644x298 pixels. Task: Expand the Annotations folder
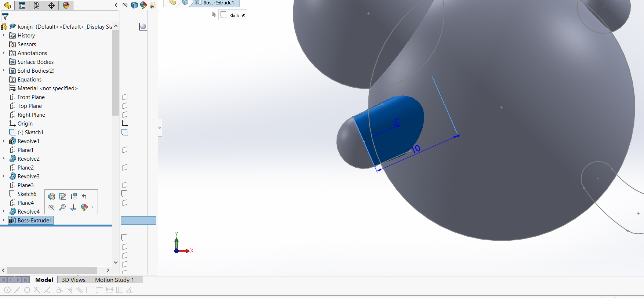4,53
